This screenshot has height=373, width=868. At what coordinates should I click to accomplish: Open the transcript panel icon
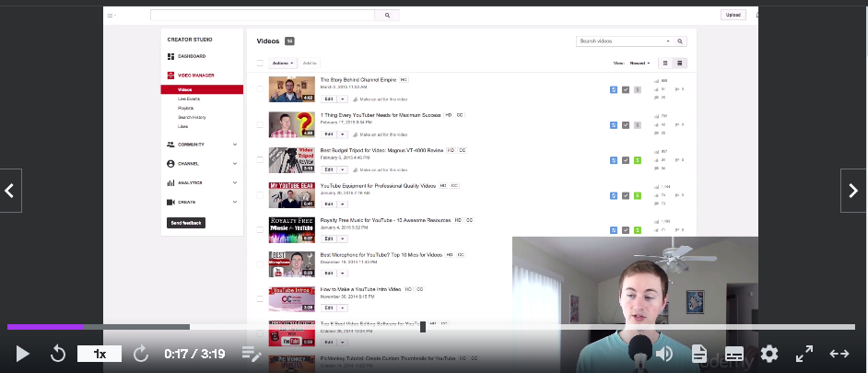(699, 354)
